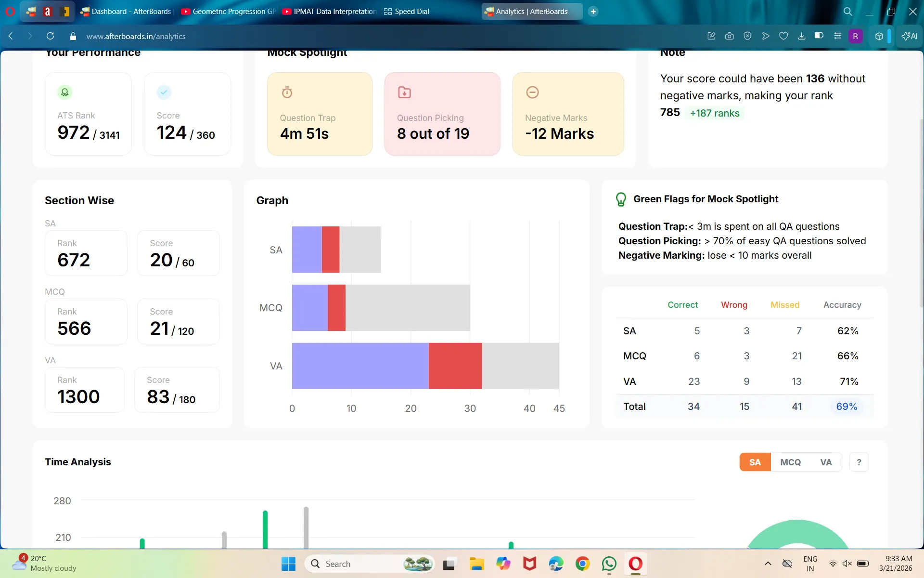Open the Windows Start menu
Viewport: 924px width, 578px height.
(288, 564)
